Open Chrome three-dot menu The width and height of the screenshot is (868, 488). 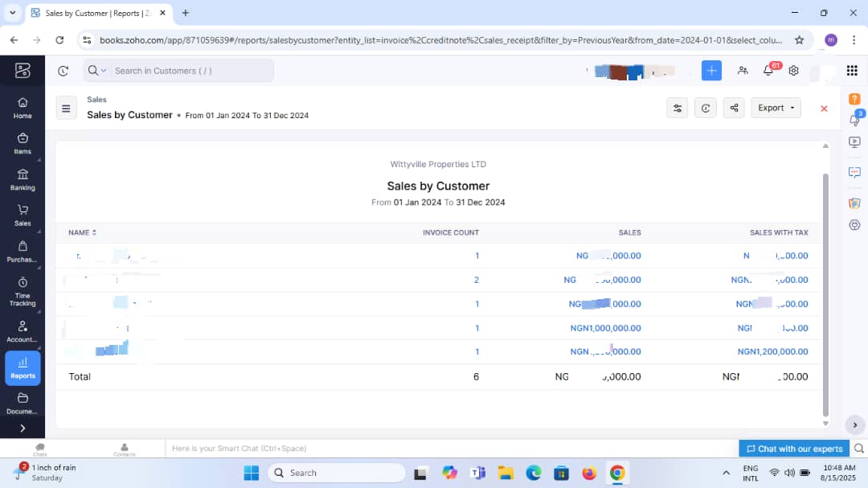tap(854, 40)
